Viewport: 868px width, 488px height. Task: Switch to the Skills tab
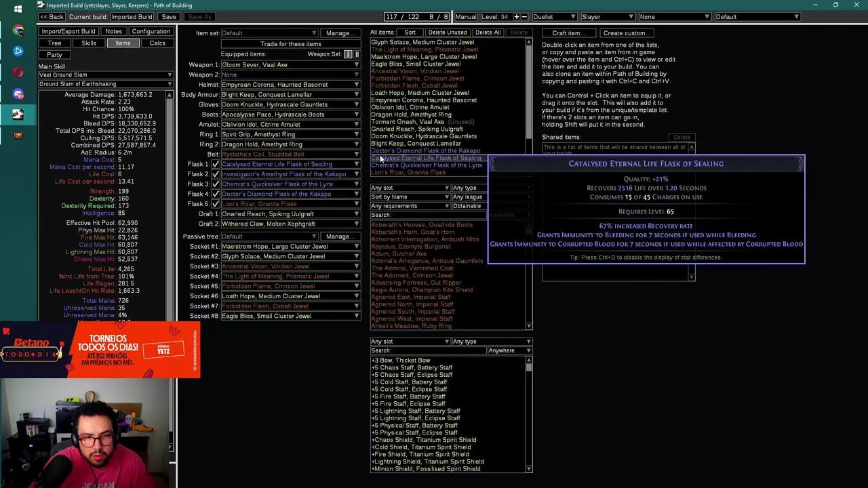[x=89, y=43]
